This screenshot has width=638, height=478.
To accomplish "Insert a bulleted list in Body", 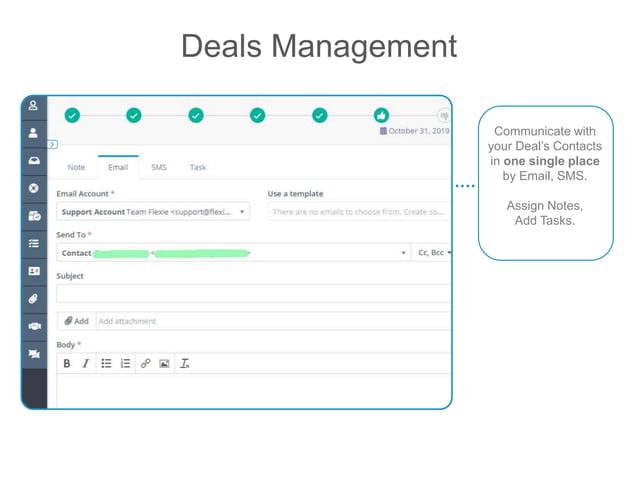I will tap(106, 363).
